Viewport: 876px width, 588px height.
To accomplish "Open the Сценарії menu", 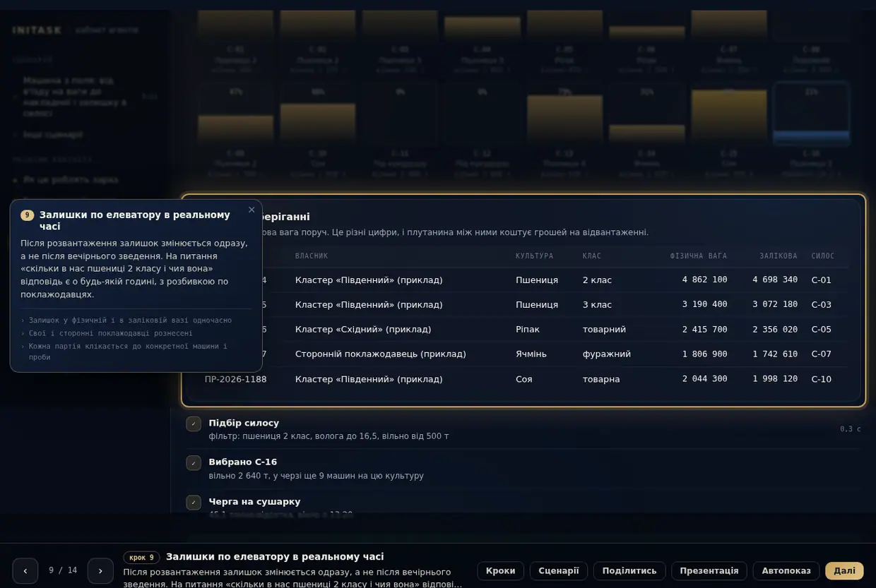I will pyautogui.click(x=559, y=571).
